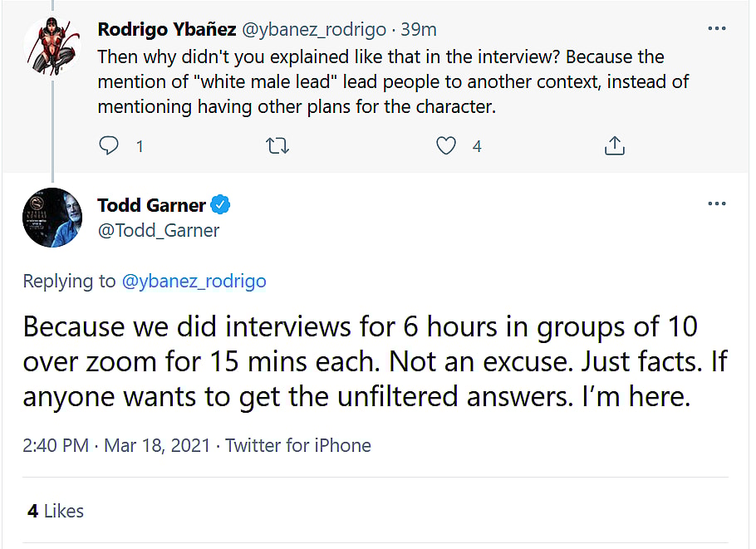This screenshot has height=549, width=756.
Task: Click the @Todd_Garner handle
Action: click(159, 230)
